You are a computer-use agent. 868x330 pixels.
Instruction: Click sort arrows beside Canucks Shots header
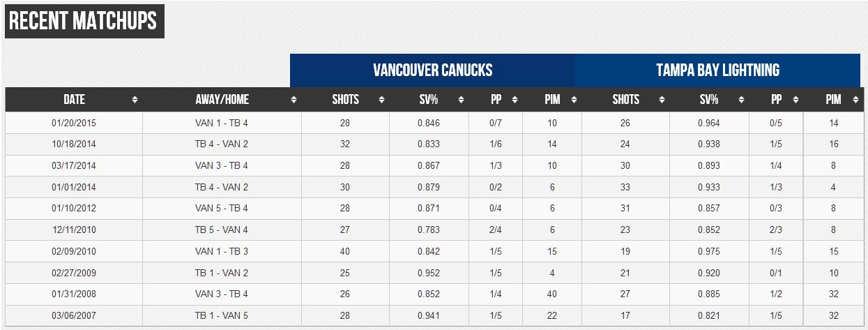(x=381, y=100)
